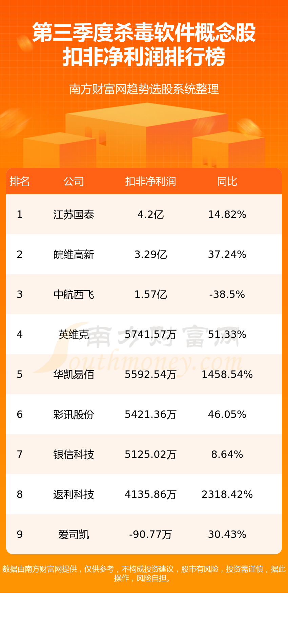Click the 公司 column header
The width and height of the screenshot is (288, 644).
(x=74, y=182)
